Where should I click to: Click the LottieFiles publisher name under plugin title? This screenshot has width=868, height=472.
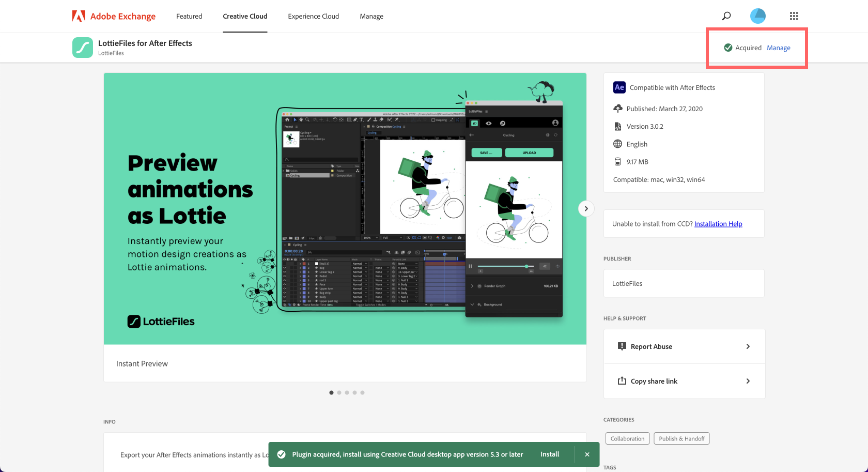[x=111, y=53]
